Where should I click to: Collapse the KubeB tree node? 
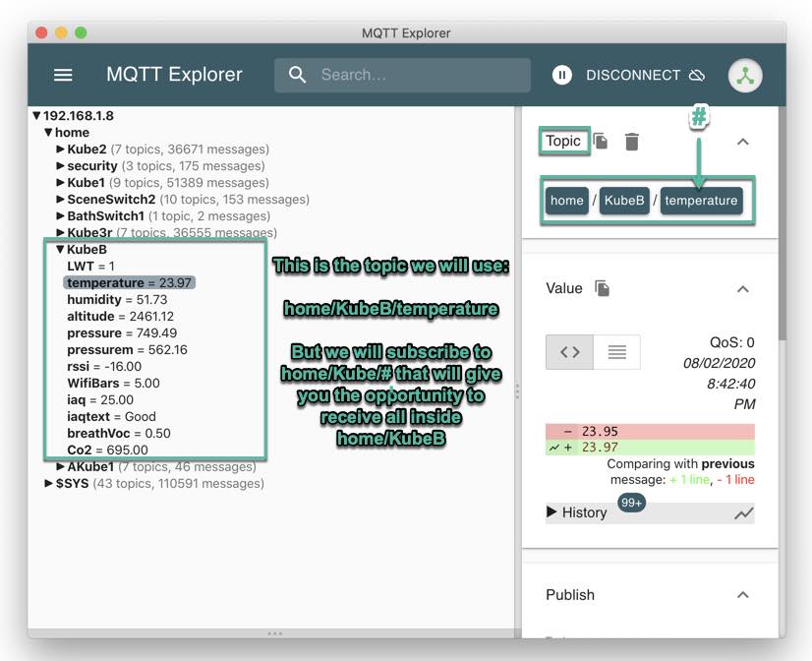(x=60, y=250)
